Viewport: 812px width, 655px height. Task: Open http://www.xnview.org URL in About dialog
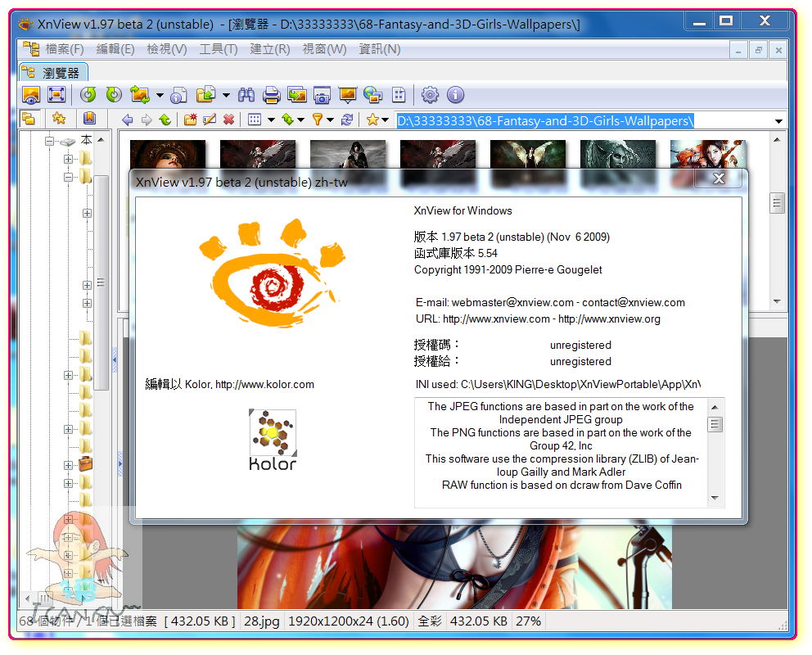[x=609, y=319]
